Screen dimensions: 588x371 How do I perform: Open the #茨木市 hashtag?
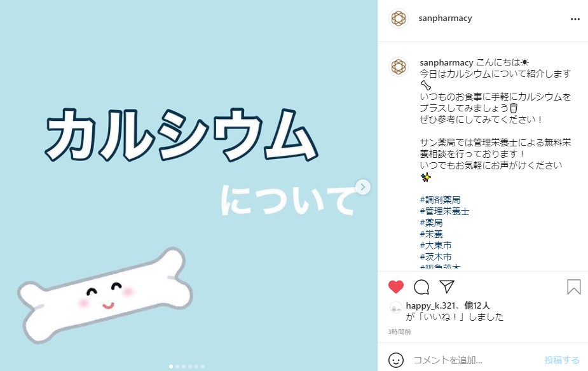click(435, 257)
